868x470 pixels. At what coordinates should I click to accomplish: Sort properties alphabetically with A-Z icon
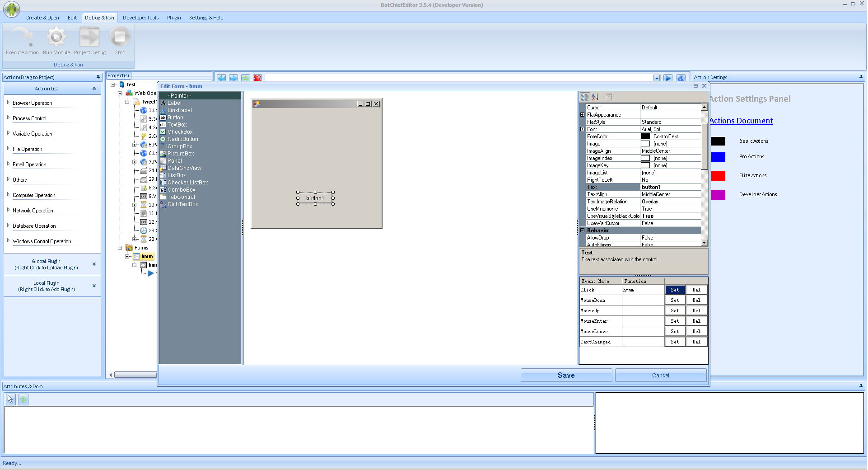click(595, 97)
